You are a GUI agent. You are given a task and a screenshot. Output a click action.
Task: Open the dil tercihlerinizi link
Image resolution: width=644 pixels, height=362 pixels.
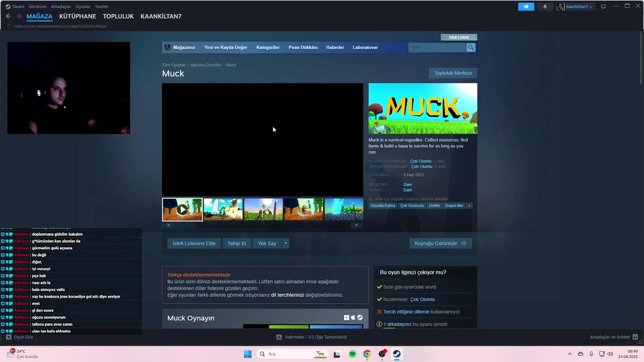tap(287, 295)
